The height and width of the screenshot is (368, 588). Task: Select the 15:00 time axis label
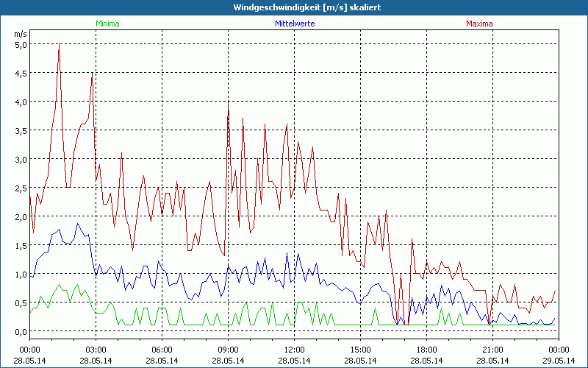pyautogui.click(x=360, y=350)
